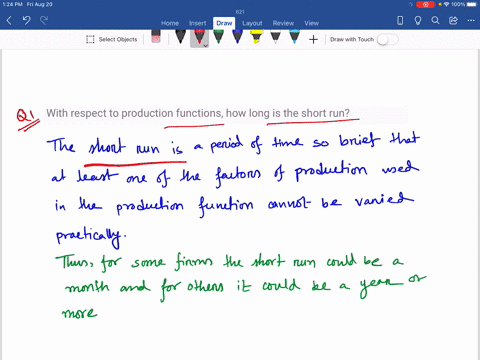Open the View tab
The height and width of the screenshot is (360, 480).
(x=311, y=23)
